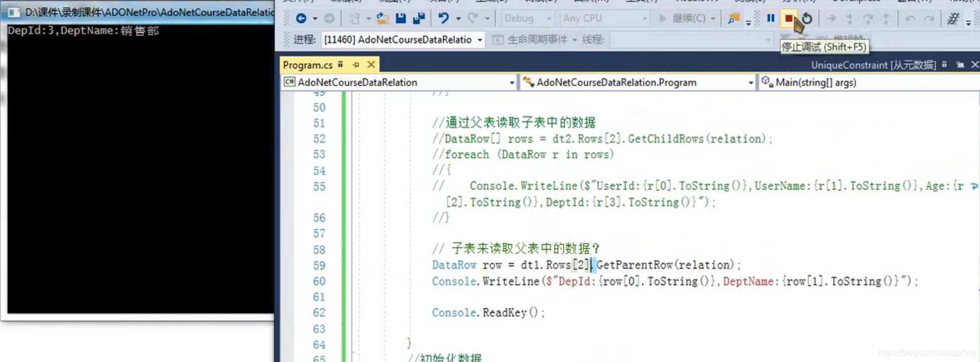Click the Find in Files icon

(733, 19)
